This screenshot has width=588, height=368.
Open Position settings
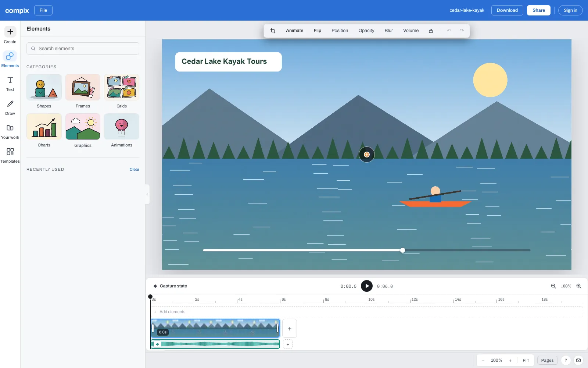point(340,31)
